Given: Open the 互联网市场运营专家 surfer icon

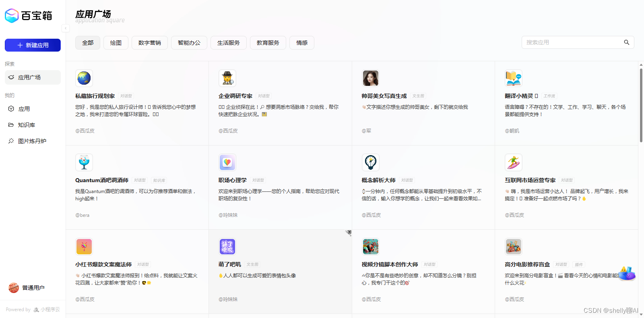Looking at the screenshot, I should coord(514,162).
